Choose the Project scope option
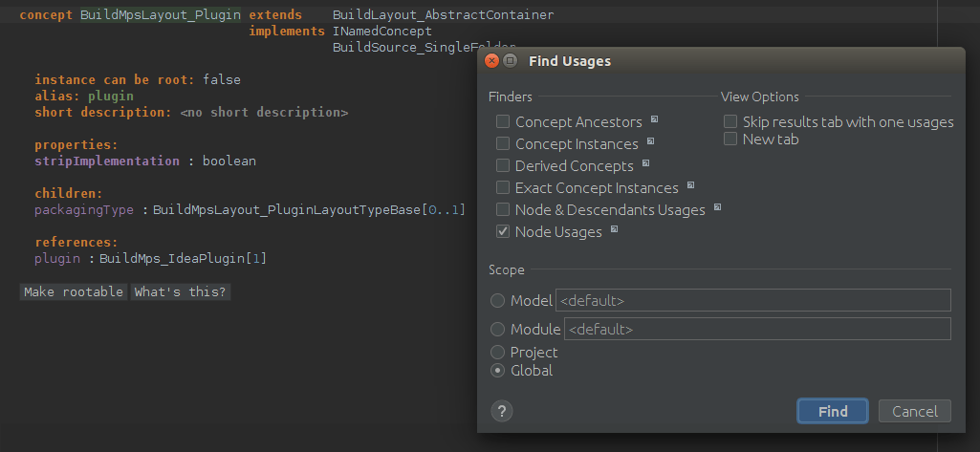The image size is (980, 452). click(498, 353)
